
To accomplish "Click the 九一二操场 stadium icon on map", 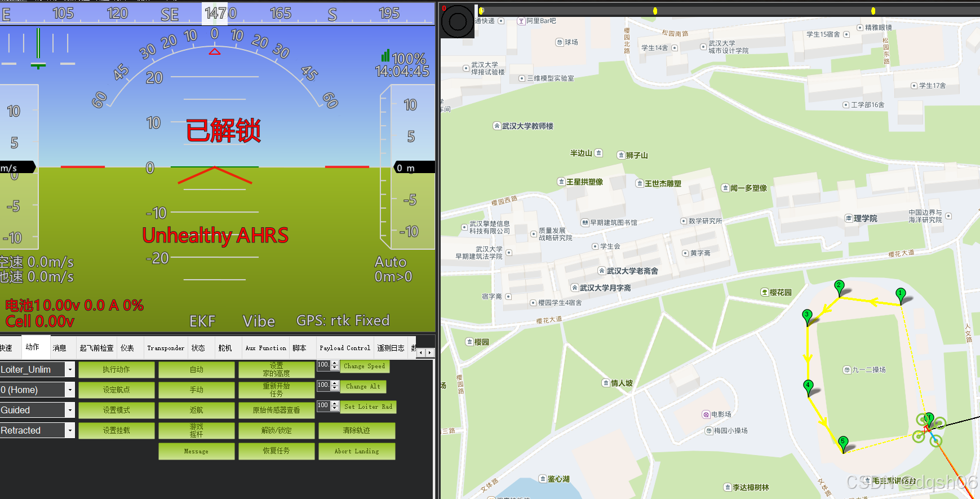I will coord(846,370).
